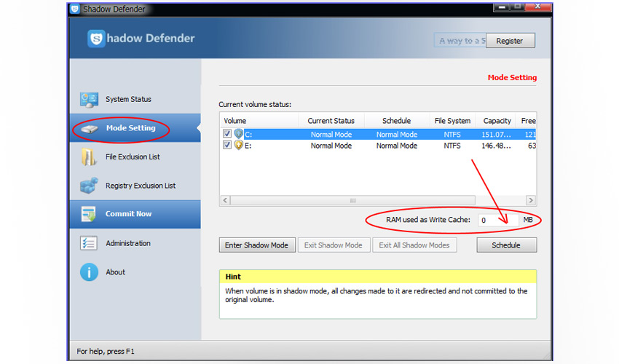Viewport: 619px width, 364px height.
Task: Click the horizontal scrollbar thumb of volume list
Action: pos(352,200)
